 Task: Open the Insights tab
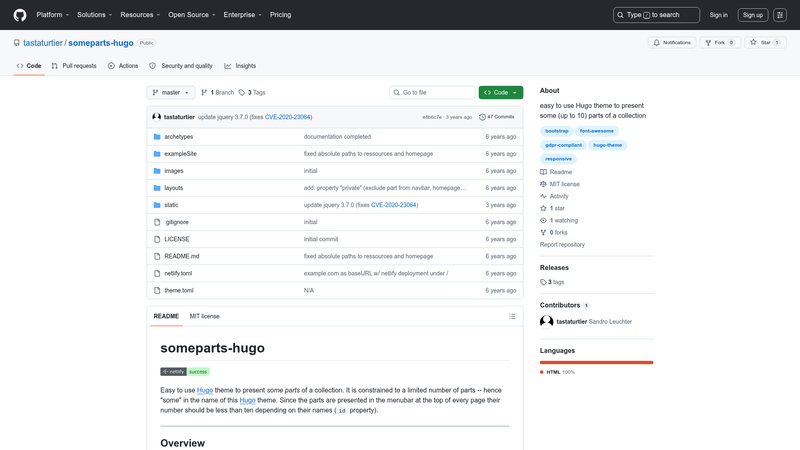(x=240, y=66)
